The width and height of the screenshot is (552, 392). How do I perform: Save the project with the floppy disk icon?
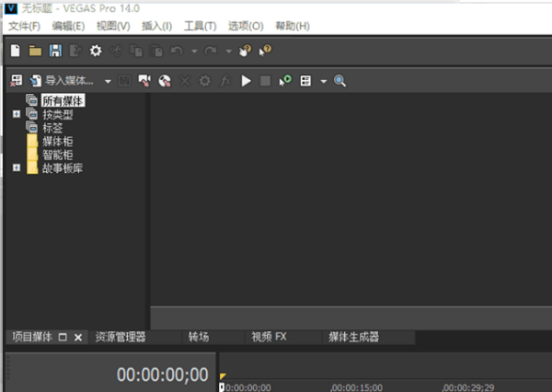pos(55,50)
